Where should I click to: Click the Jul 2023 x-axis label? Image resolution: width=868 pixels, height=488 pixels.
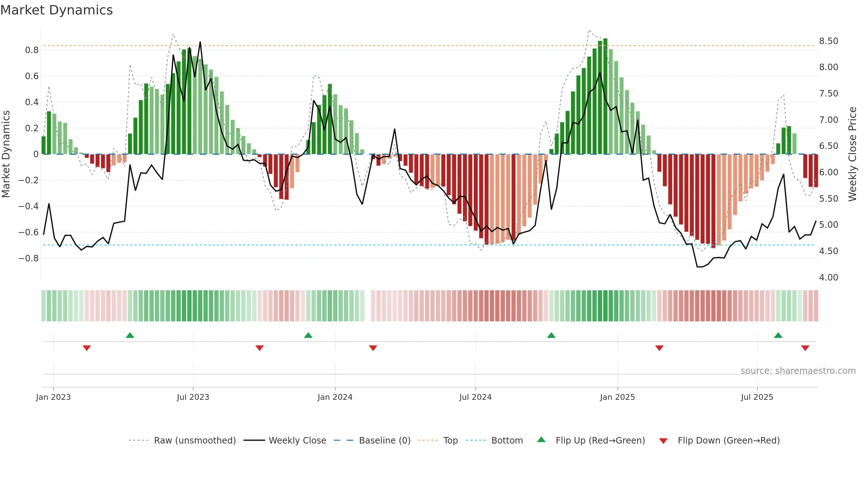pyautogui.click(x=193, y=397)
